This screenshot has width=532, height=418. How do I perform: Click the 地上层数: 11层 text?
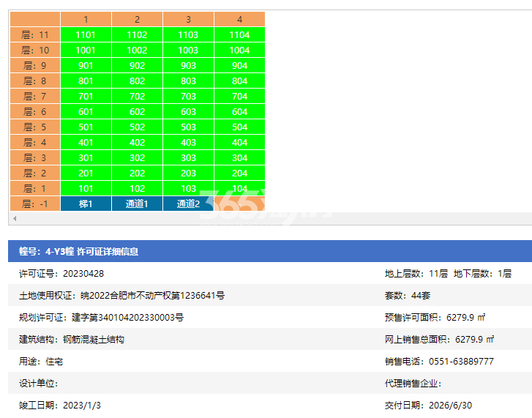[x=416, y=274]
